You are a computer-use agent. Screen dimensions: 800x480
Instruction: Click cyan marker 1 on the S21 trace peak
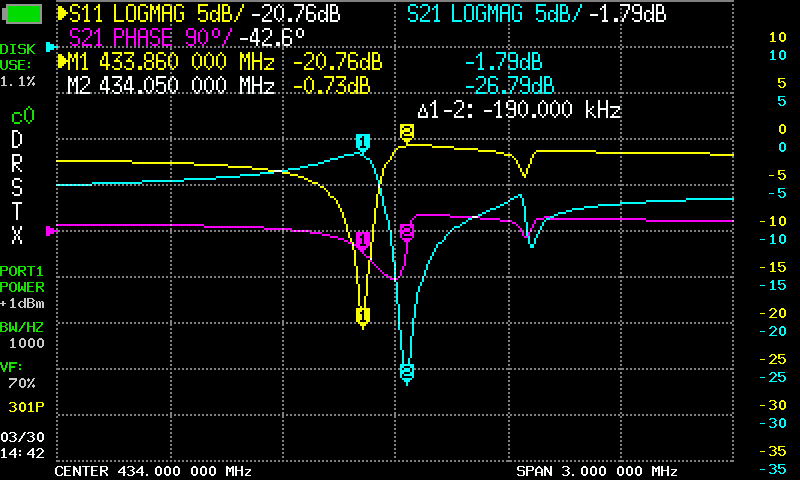tap(363, 141)
